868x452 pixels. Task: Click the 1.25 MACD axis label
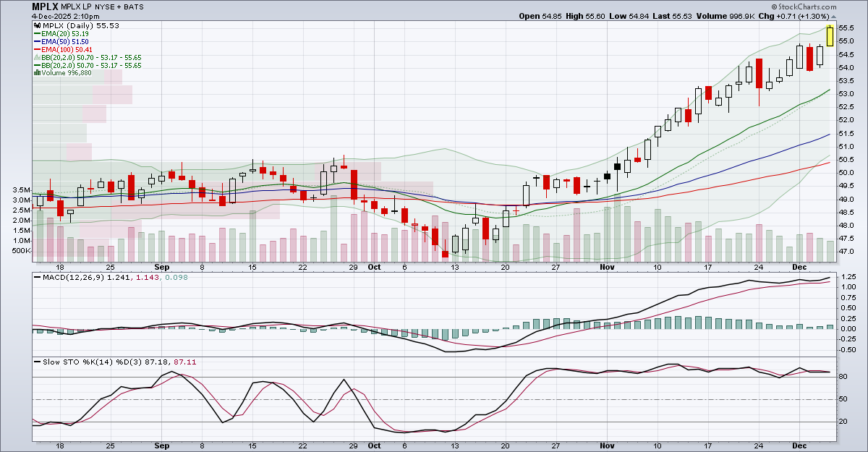(848, 277)
